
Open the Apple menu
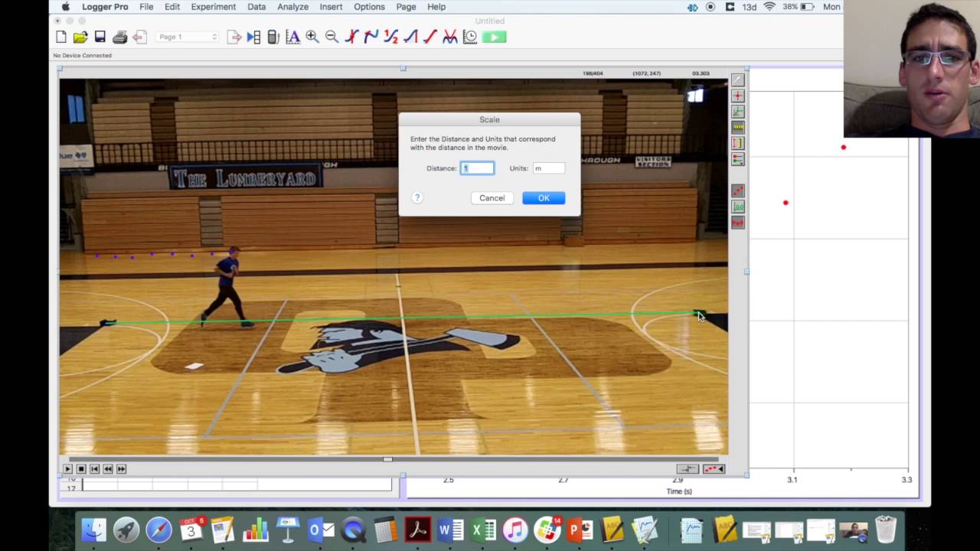pyautogui.click(x=66, y=7)
